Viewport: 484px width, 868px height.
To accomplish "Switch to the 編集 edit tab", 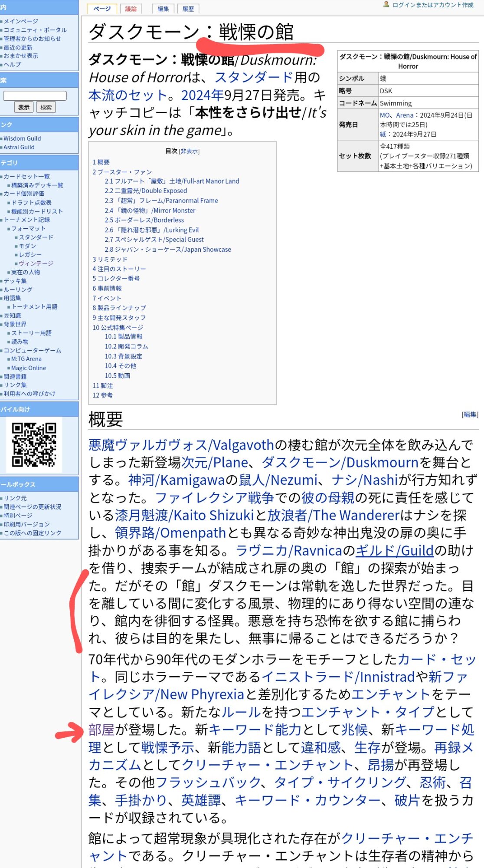I will pyautogui.click(x=163, y=9).
